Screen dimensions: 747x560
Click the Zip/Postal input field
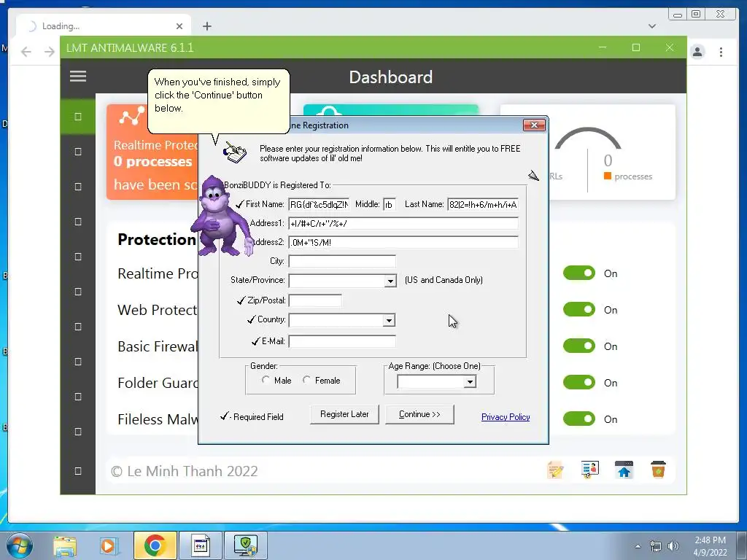[x=315, y=300]
